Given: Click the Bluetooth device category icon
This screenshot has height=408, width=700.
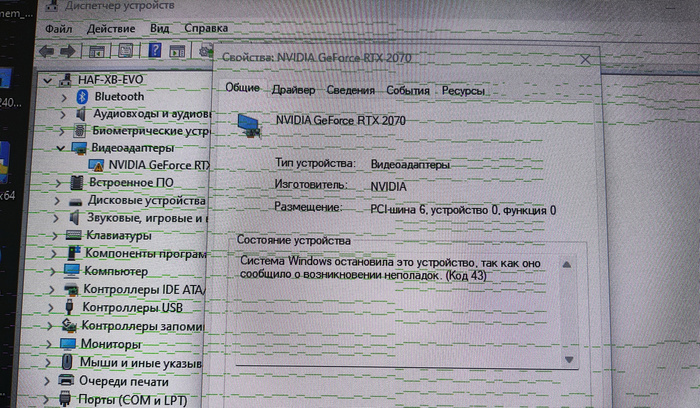Looking at the screenshot, I should (80, 97).
